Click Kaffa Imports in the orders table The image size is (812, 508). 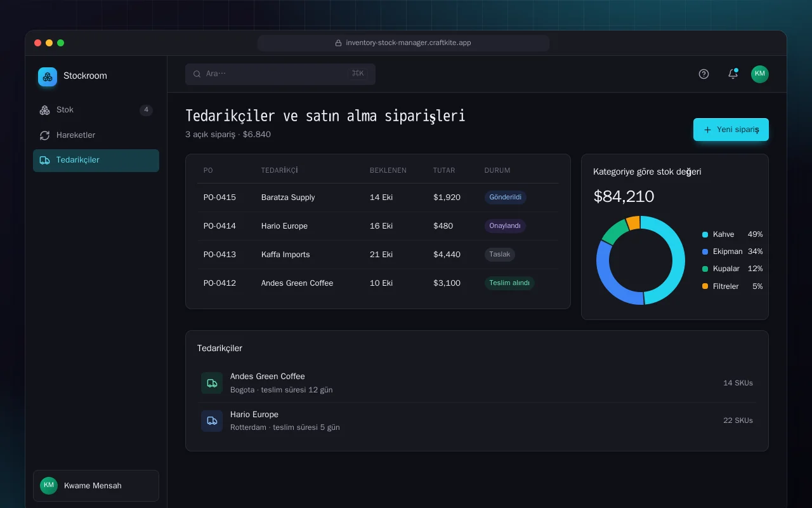pyautogui.click(x=285, y=255)
